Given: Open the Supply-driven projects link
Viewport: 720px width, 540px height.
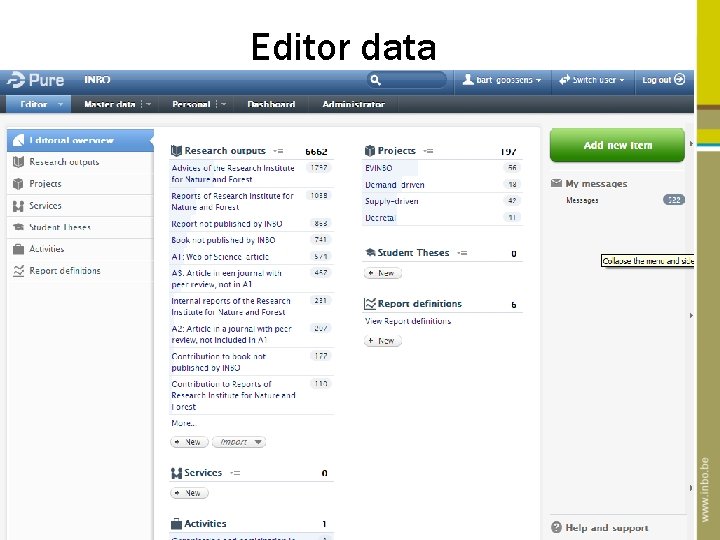Looking at the screenshot, I should coord(392,201).
